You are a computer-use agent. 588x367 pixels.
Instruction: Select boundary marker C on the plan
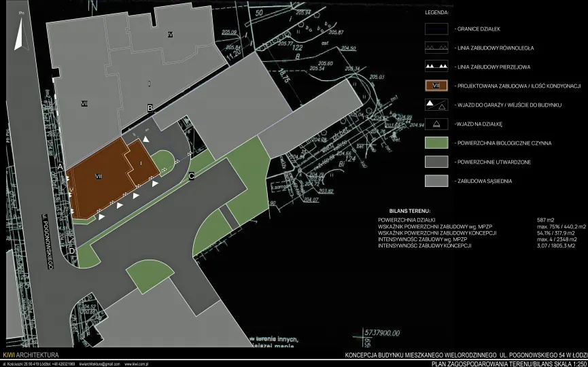pyautogui.click(x=192, y=176)
